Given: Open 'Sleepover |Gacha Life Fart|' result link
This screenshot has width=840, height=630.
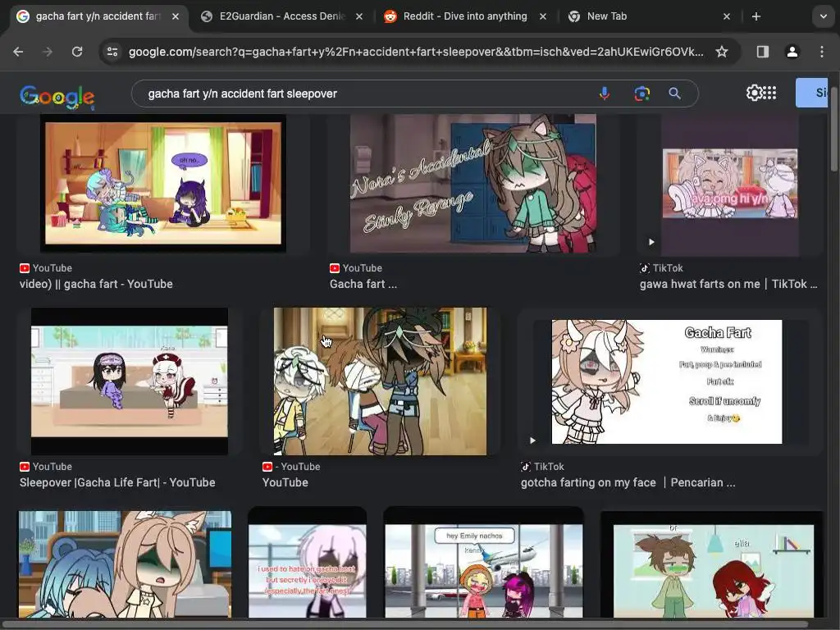Looking at the screenshot, I should [x=117, y=482].
